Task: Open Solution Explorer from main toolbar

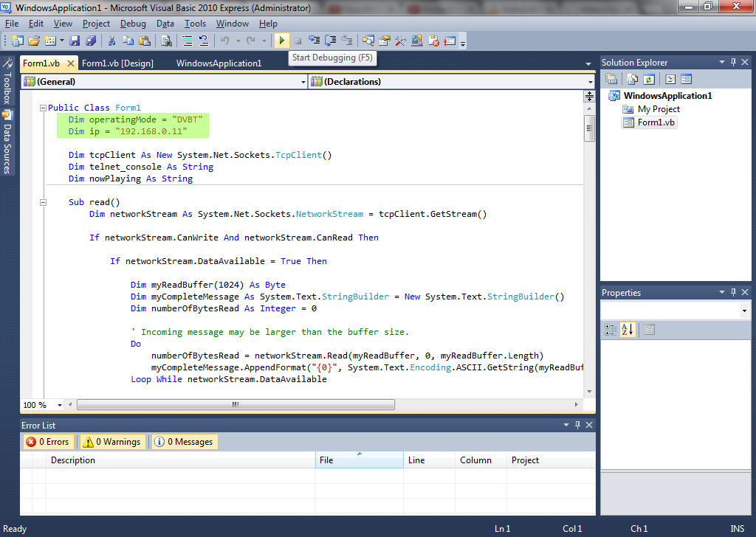Action: tap(368, 41)
